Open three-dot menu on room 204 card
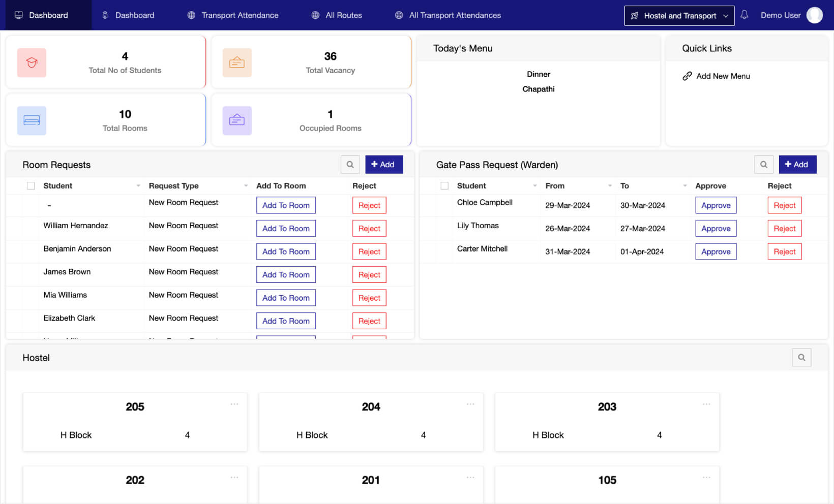Screen dimensions: 834x504 tap(470, 404)
